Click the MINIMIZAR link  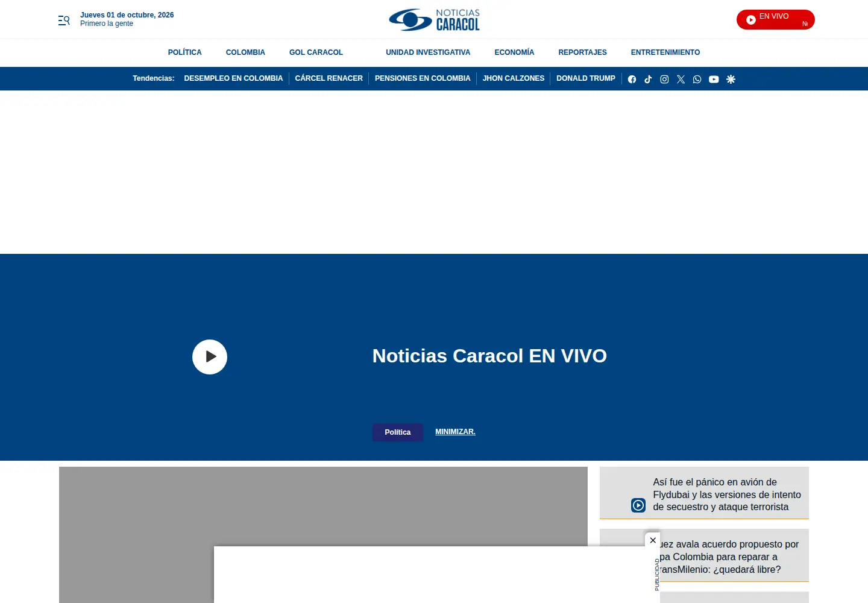(x=455, y=432)
